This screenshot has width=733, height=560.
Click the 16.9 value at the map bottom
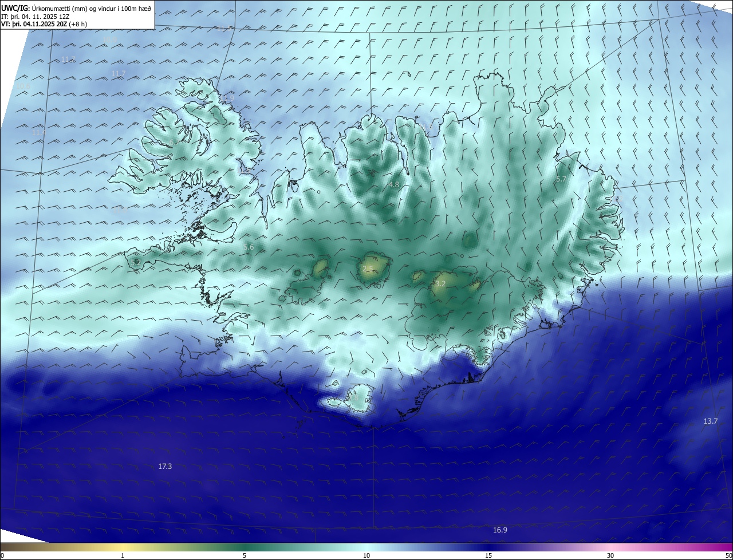pyautogui.click(x=500, y=530)
